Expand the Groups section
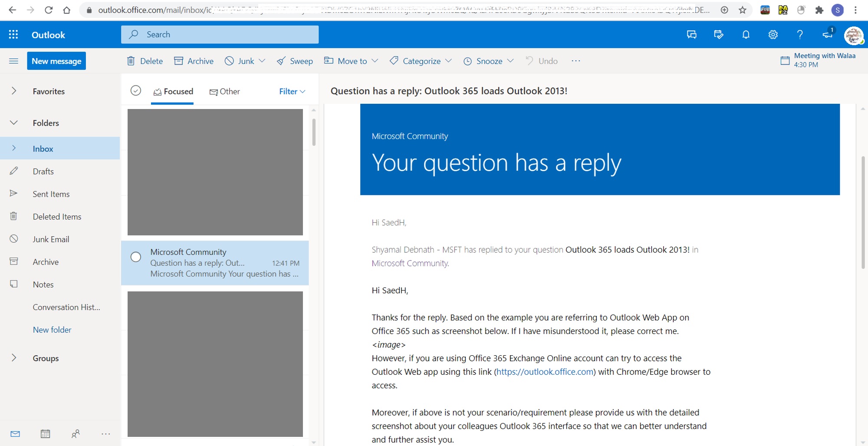This screenshot has height=446, width=868. click(14, 358)
